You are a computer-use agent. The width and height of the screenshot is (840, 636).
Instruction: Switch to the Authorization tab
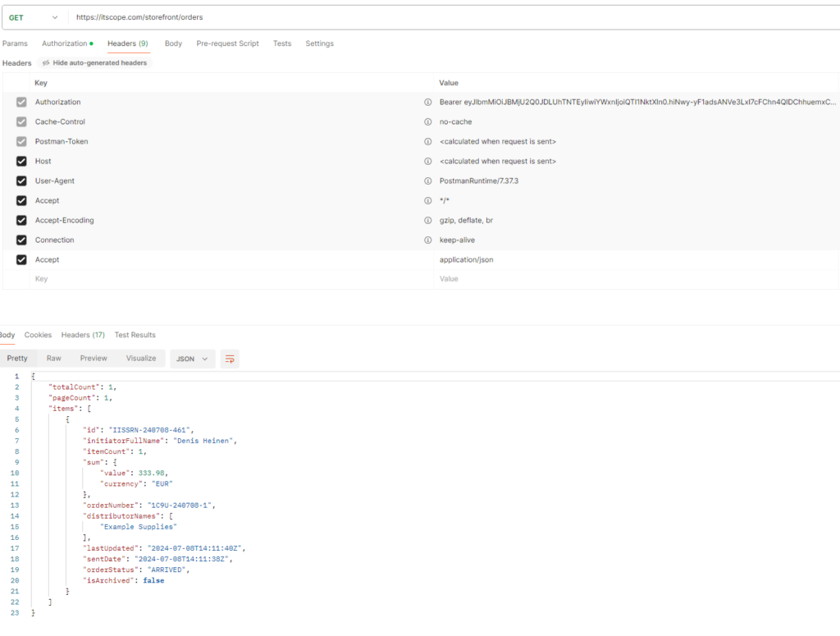tap(66, 43)
